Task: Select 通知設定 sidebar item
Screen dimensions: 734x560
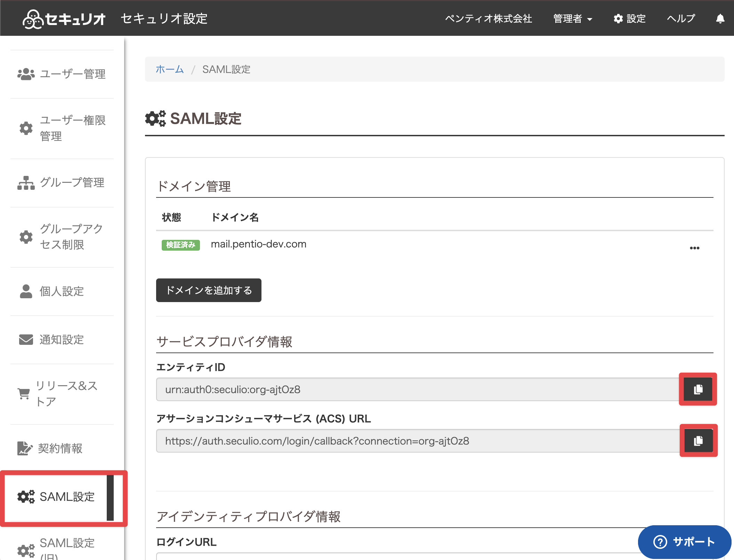Action: point(62,340)
